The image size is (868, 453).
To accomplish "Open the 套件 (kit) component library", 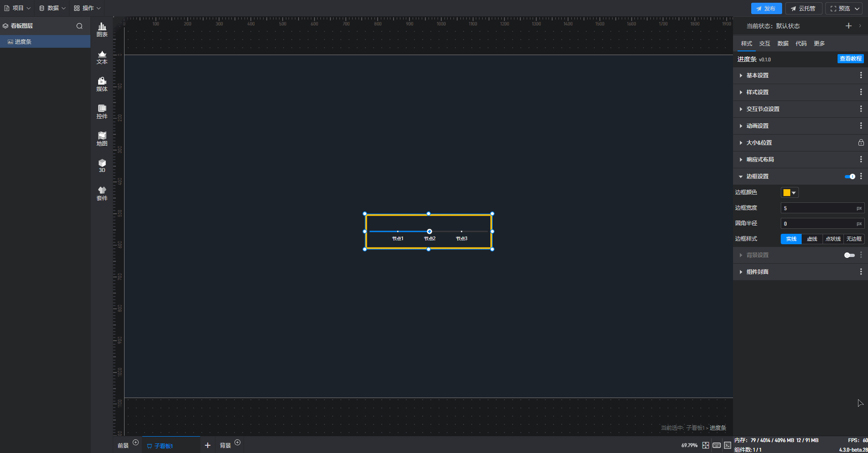I will [102, 194].
